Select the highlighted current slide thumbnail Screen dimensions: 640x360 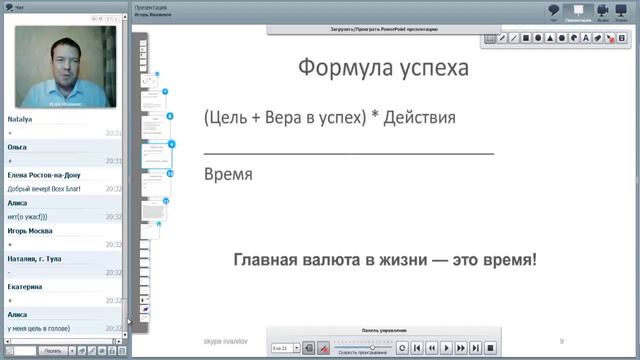pyautogui.click(x=157, y=155)
